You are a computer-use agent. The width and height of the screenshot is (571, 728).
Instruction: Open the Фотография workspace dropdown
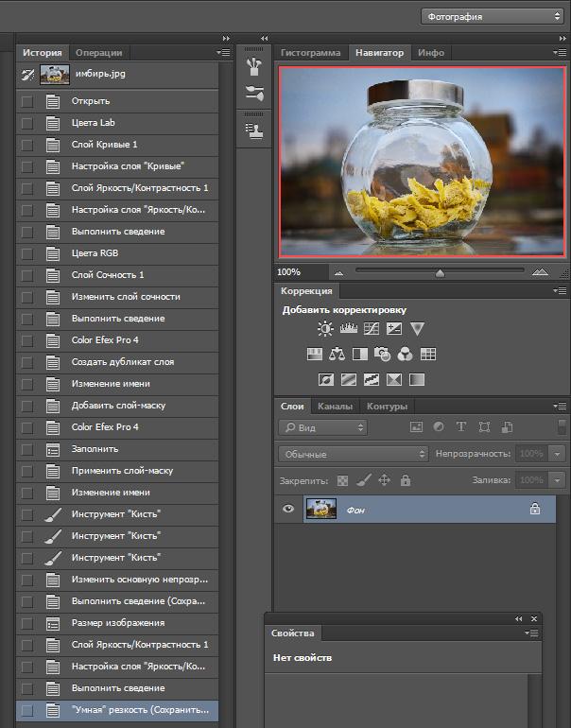click(x=493, y=16)
